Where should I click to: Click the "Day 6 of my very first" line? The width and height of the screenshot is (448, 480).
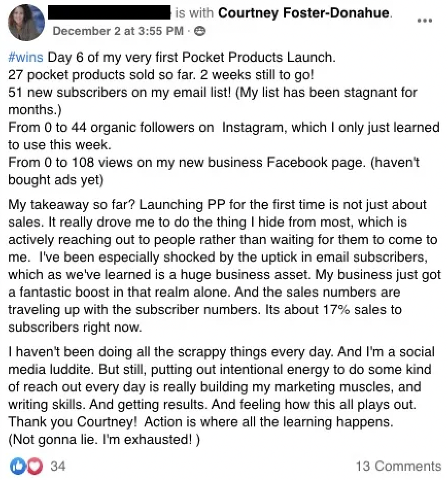(192, 57)
